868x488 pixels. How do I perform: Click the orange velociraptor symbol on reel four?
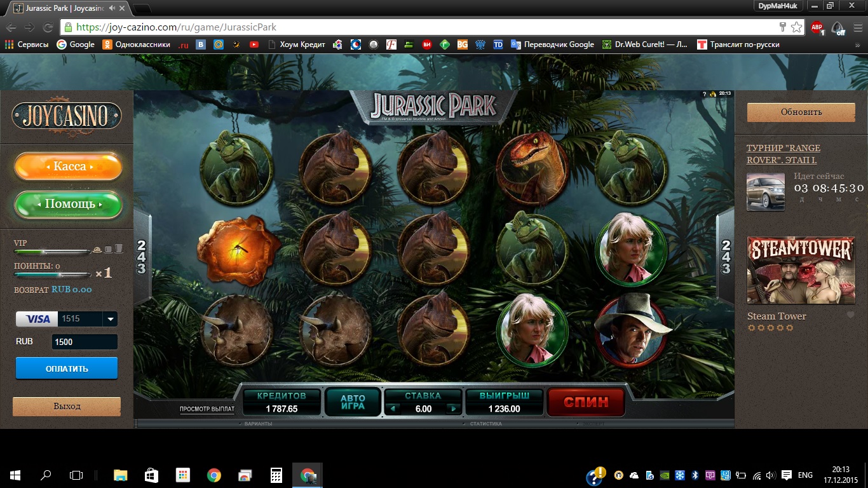click(x=532, y=168)
